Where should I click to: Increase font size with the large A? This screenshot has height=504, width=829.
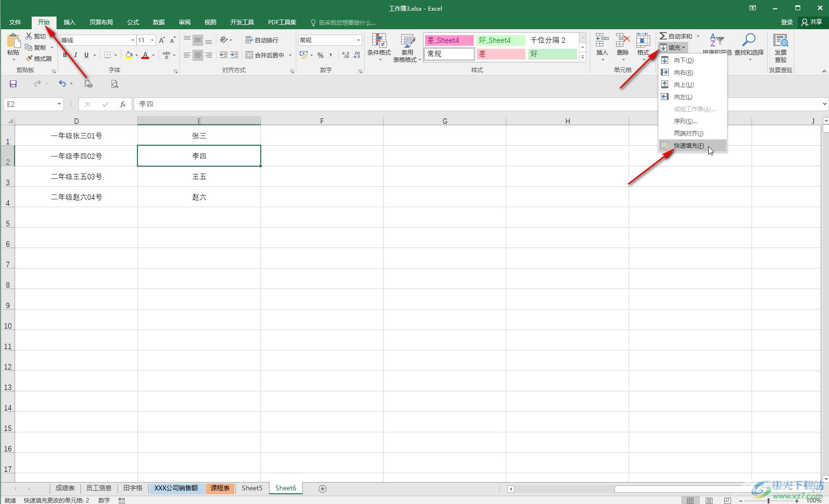point(162,40)
